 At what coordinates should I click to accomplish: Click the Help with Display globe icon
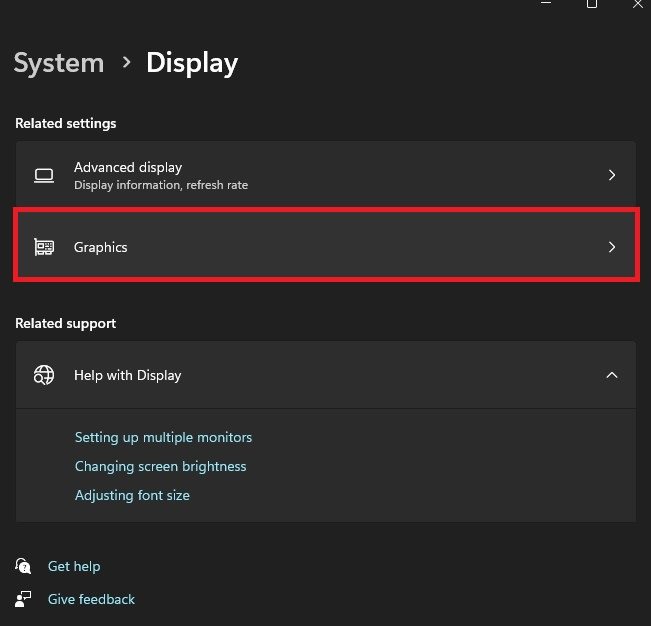point(44,375)
